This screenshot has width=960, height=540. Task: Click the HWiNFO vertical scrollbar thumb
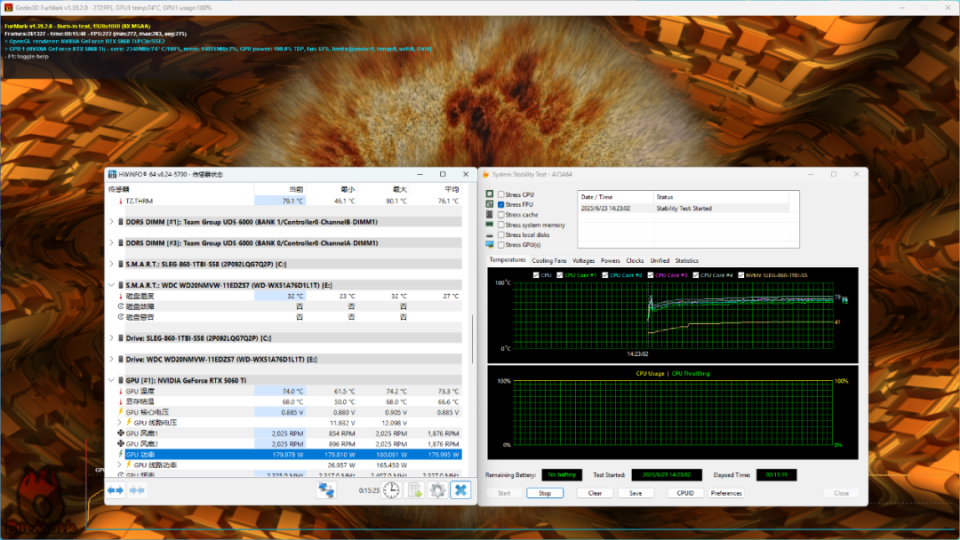472,339
